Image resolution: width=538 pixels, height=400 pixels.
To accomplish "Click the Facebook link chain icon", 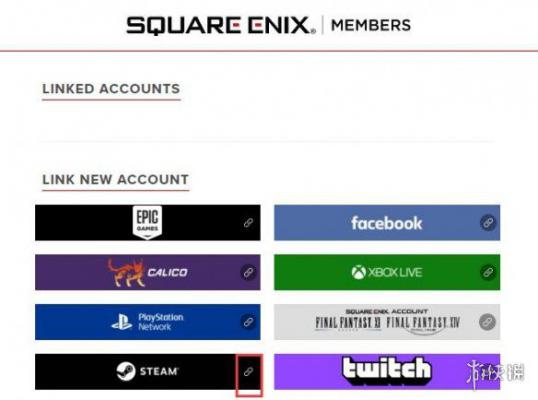I will tap(488, 223).
